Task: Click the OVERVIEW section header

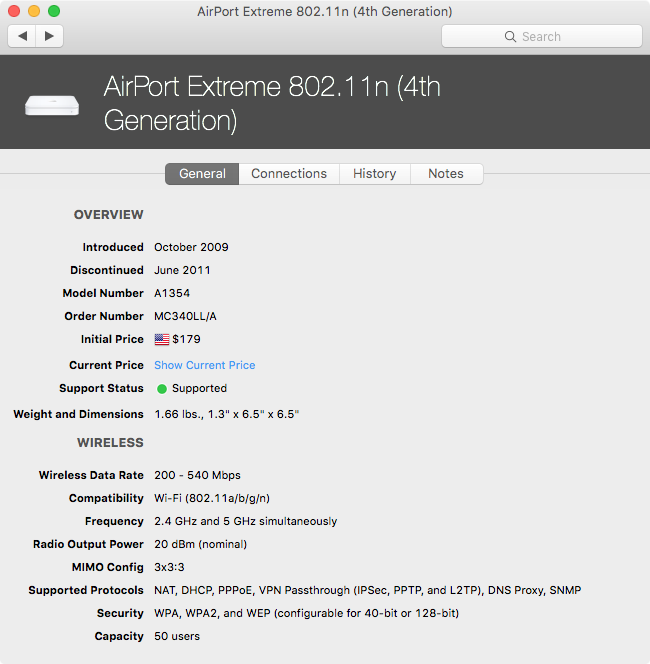Action: (x=108, y=215)
